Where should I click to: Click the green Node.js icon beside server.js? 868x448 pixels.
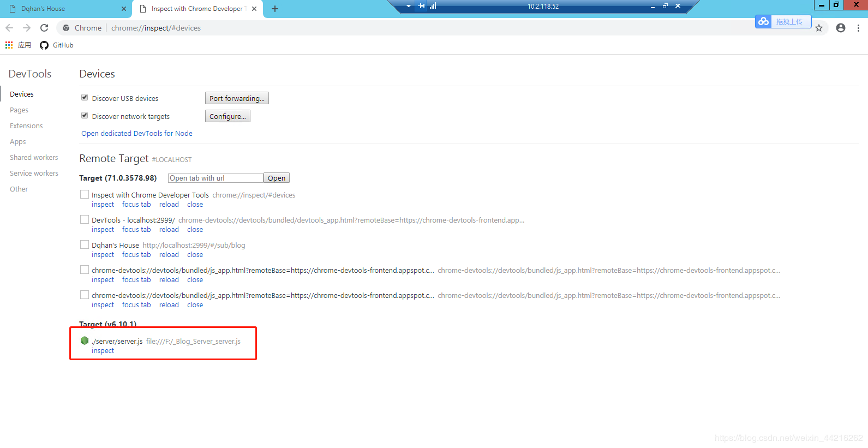85,341
